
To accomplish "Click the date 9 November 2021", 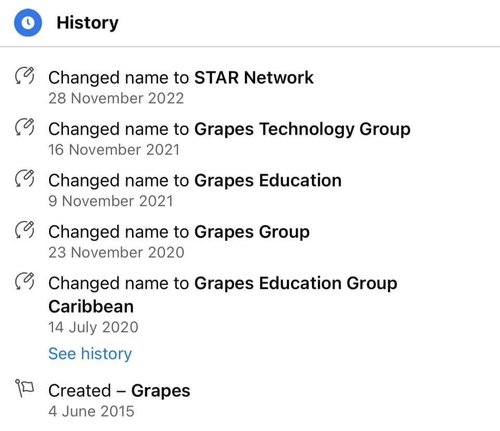I will click(x=111, y=201).
